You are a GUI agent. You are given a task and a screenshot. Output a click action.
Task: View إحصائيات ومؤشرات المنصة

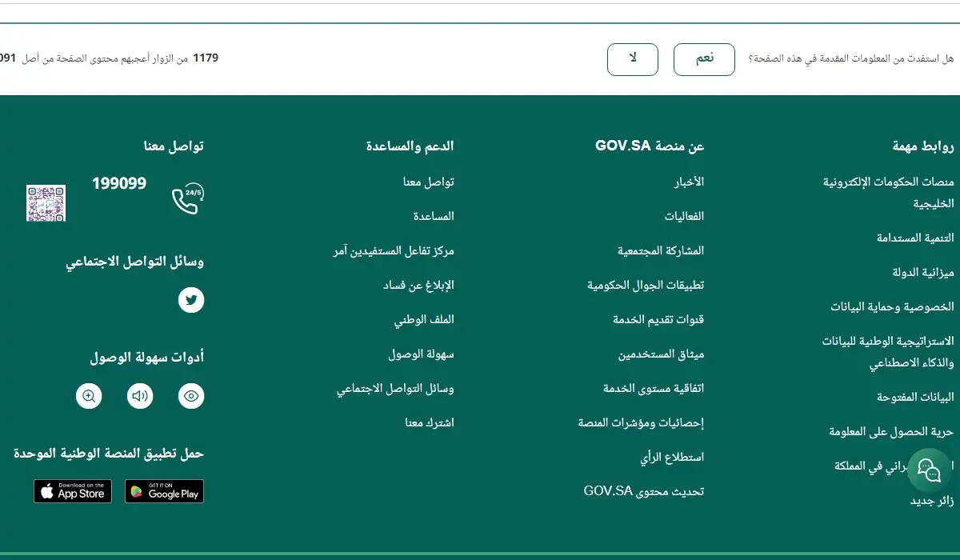point(641,422)
